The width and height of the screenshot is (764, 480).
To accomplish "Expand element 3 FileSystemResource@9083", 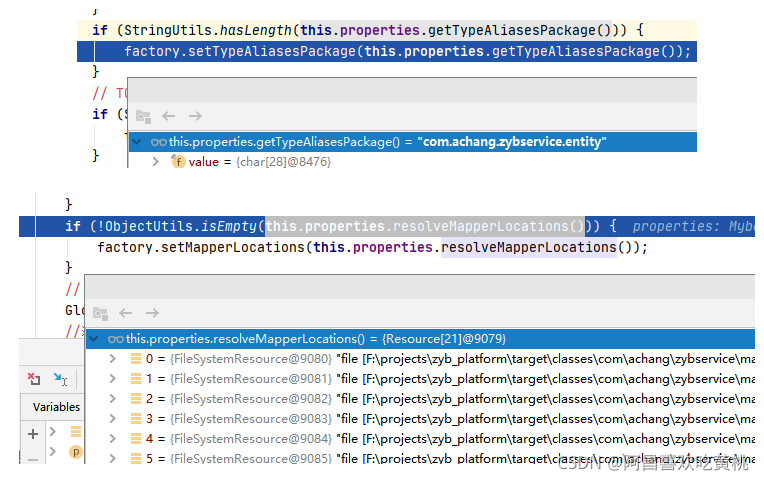I will [113, 419].
